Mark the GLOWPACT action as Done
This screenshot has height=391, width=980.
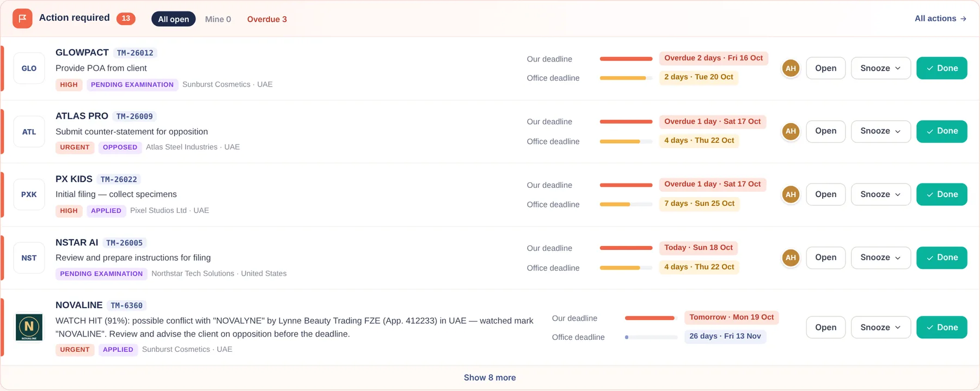coord(941,68)
